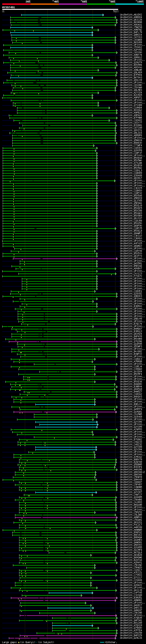
Task: Click label UniRef100_Q94518
Action: pos(131,389)
